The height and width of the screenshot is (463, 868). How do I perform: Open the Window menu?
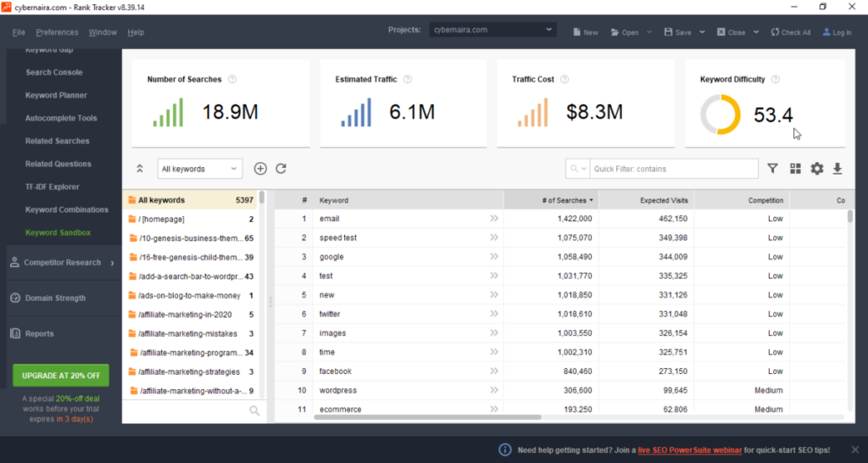click(x=103, y=32)
